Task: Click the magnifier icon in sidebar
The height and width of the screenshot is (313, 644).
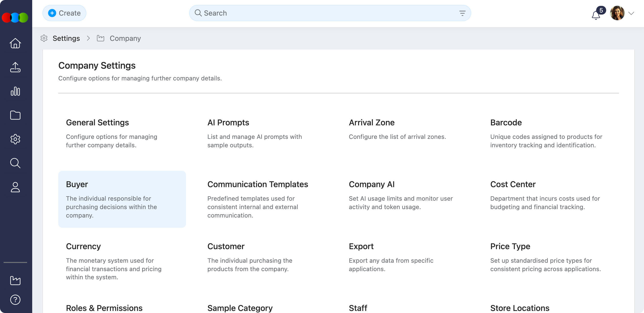Action: coord(15,163)
